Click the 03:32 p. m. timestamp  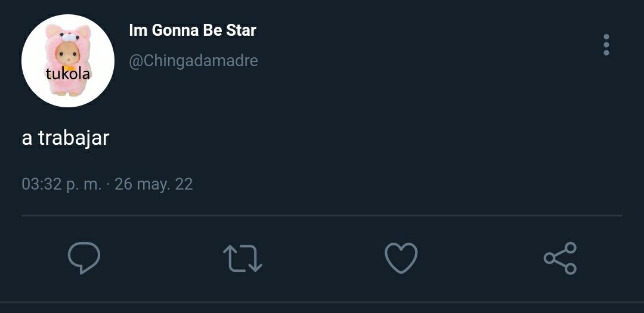[x=61, y=184]
